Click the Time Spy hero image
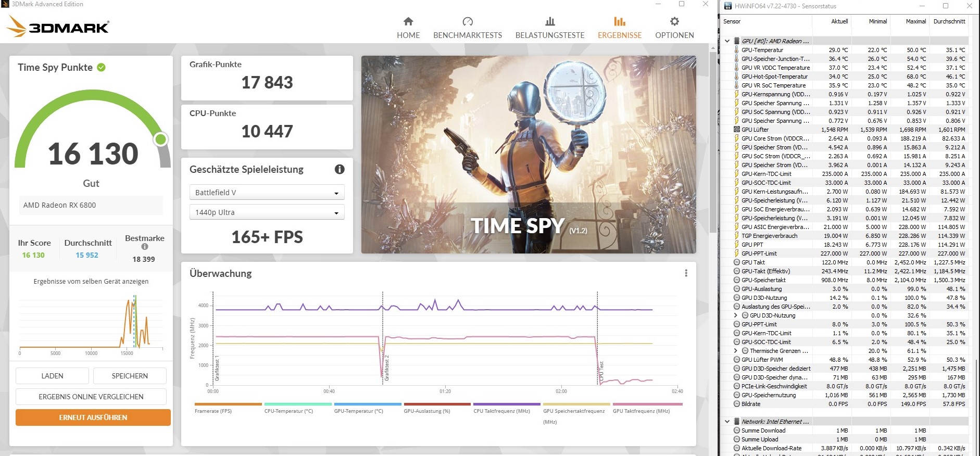 pyautogui.click(x=529, y=155)
